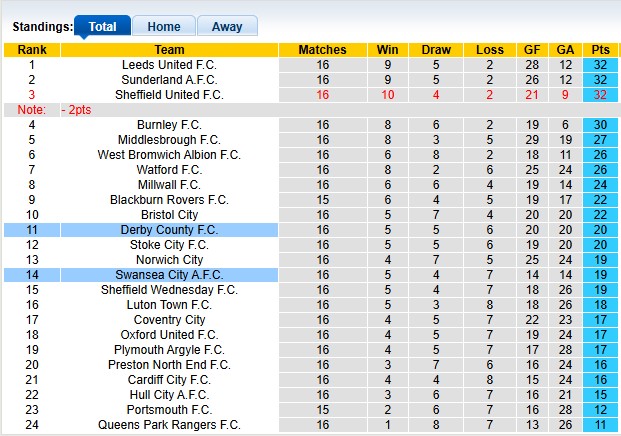
Task: Select the highlighted Swansea City A.F.C. row
Action: (169, 275)
